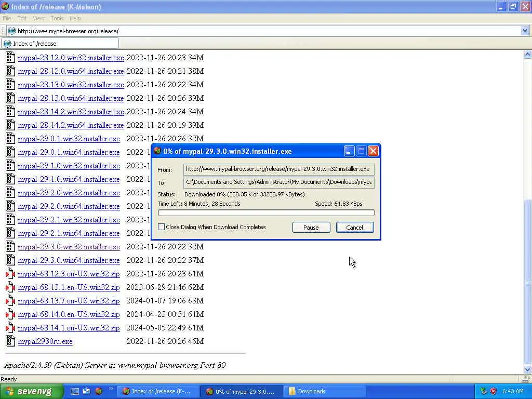This screenshot has height=399, width=532.
Task: Click the zip icon beside mypal-68.14.1.en-US.win32.zip
Action: [10, 328]
